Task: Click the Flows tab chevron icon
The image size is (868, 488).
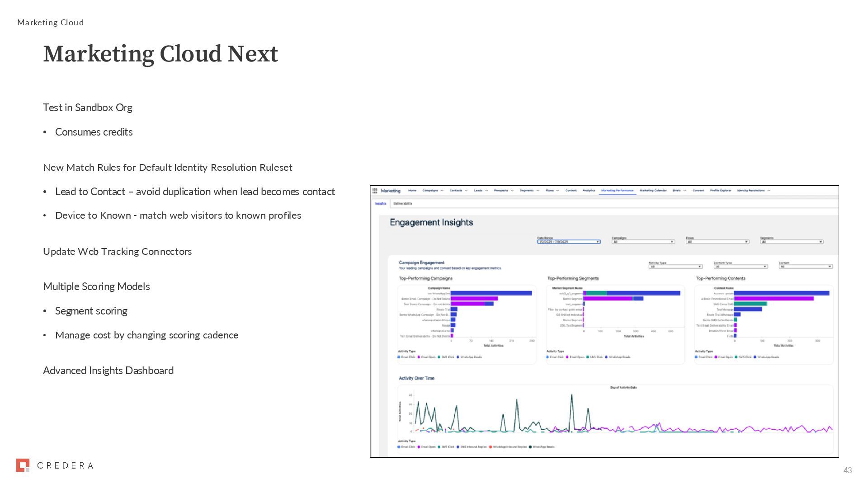Action: (x=558, y=191)
